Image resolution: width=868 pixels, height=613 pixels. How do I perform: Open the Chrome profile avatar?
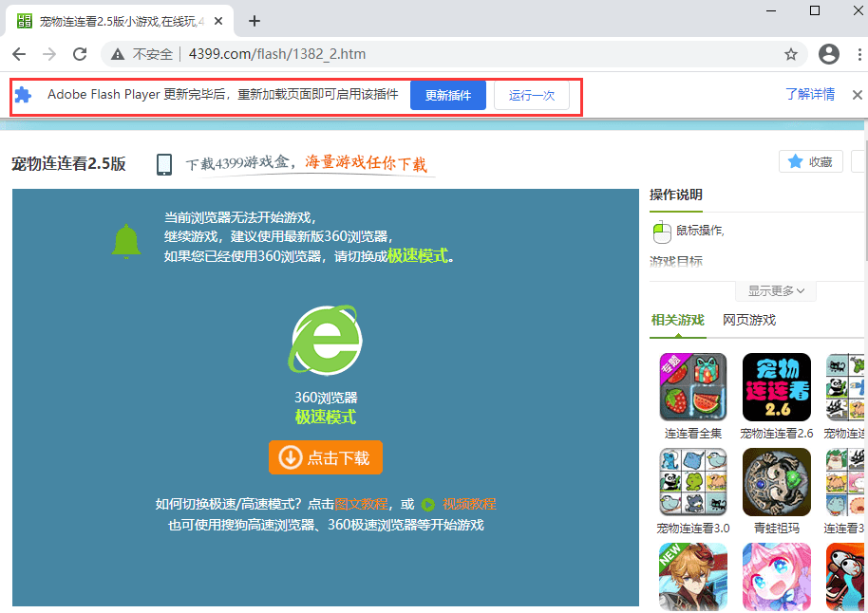pos(828,55)
